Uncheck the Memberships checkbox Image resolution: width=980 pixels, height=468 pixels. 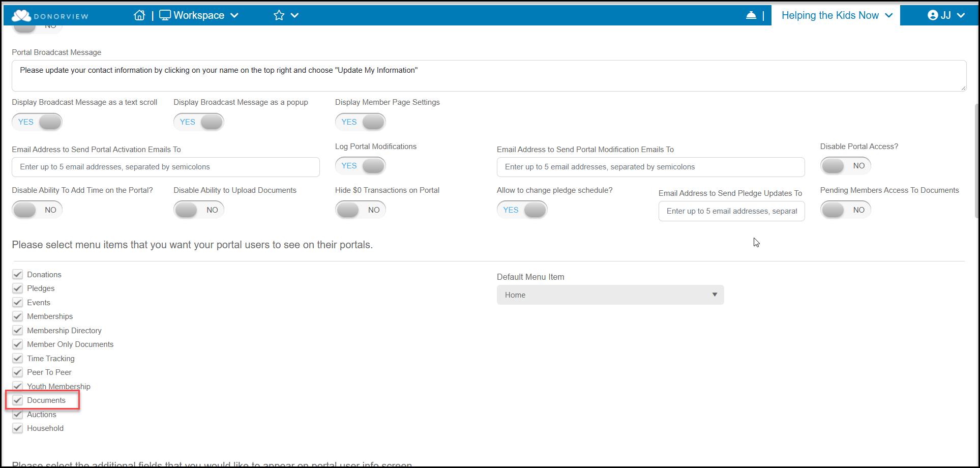point(18,316)
